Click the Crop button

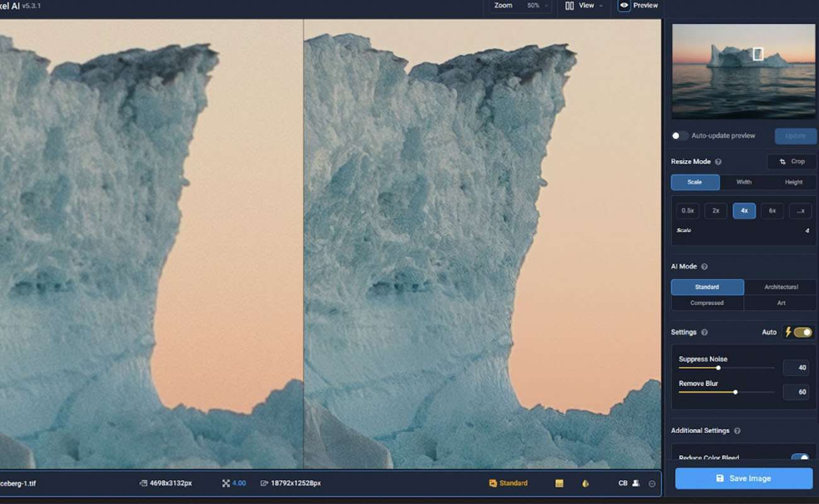tap(792, 162)
